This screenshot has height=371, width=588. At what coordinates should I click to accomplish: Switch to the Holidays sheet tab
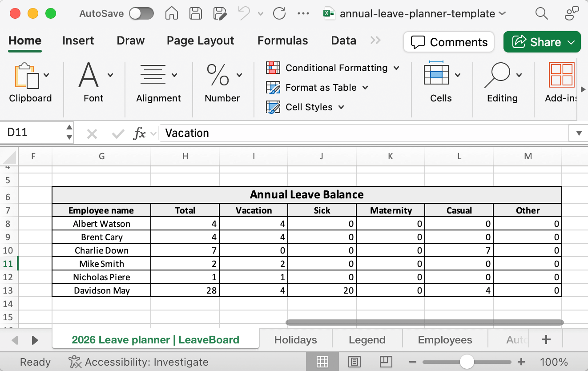[x=295, y=340]
